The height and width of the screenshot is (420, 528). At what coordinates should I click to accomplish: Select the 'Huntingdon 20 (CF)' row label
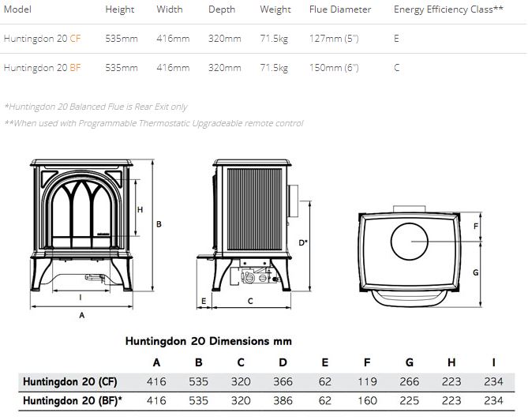(70, 381)
